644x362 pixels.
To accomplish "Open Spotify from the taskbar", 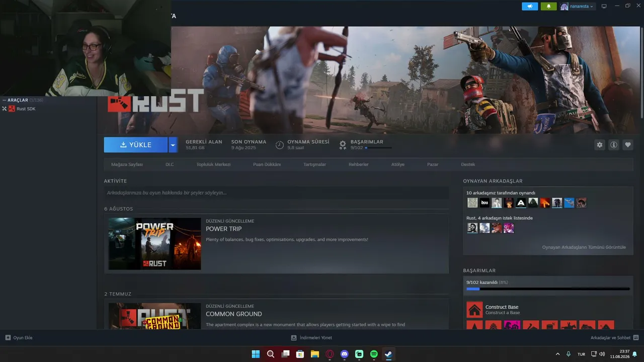I will pyautogui.click(x=374, y=354).
